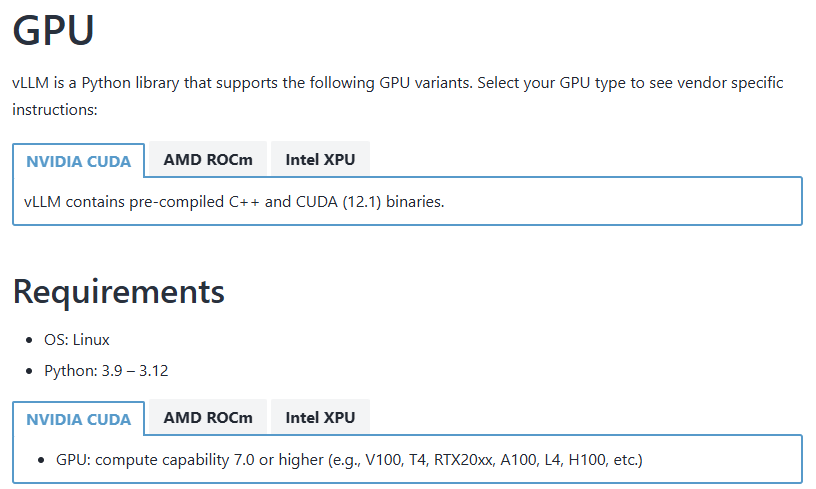This screenshot has width=816, height=489.
Task: Click the "vLLM is a Python library" intro paragraph
Action: point(397,82)
